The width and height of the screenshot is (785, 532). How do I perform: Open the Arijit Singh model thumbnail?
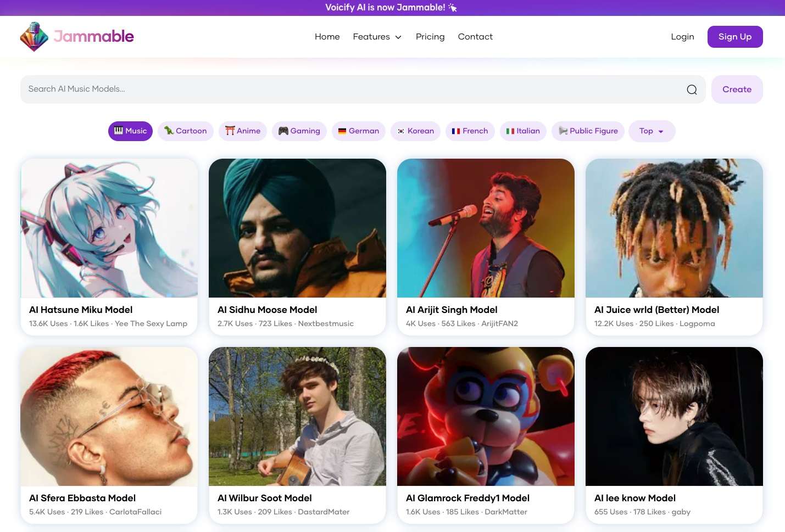pyautogui.click(x=486, y=228)
